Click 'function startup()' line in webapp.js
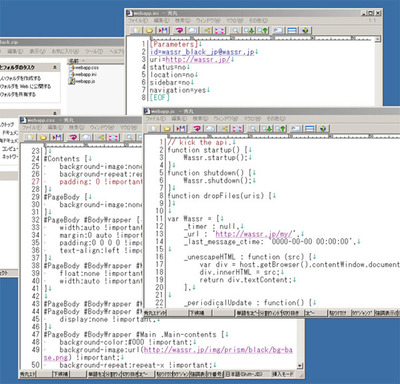 click(207, 150)
